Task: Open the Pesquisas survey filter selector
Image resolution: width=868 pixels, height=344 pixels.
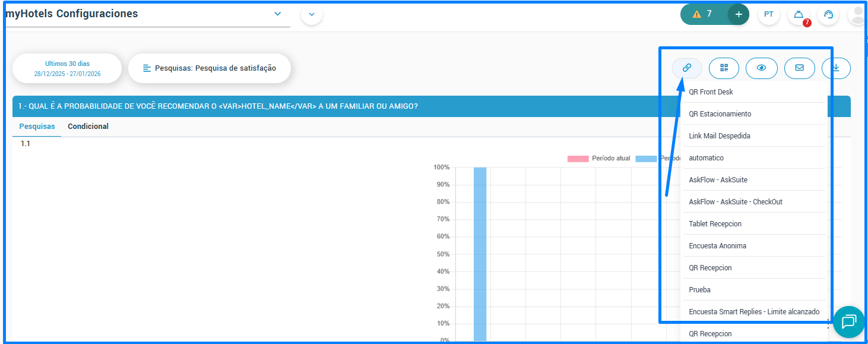Action: [x=210, y=68]
